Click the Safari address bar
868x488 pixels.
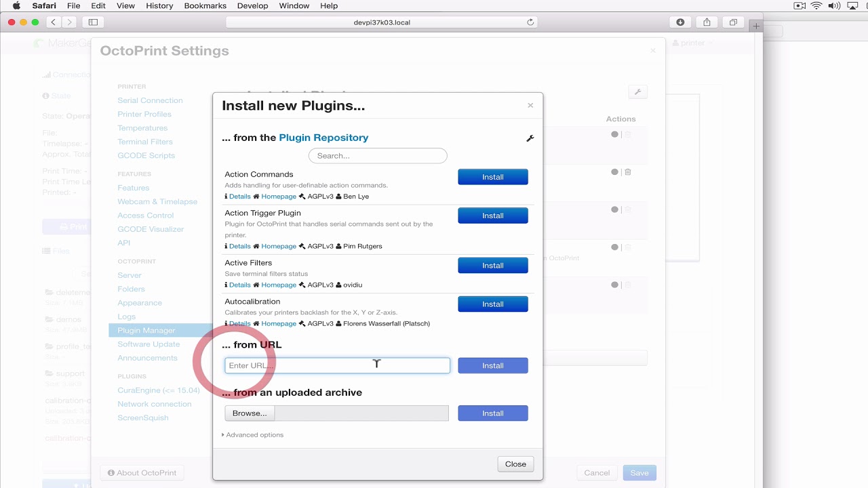[382, 22]
